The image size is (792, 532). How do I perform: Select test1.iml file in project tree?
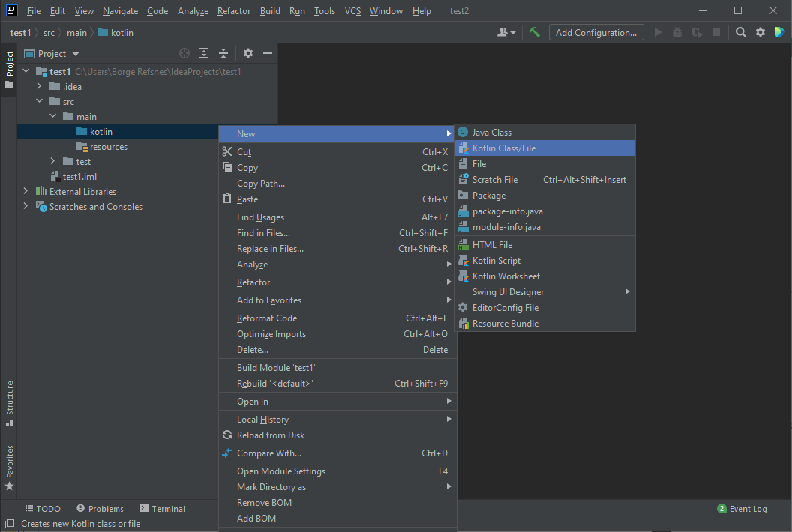79,177
